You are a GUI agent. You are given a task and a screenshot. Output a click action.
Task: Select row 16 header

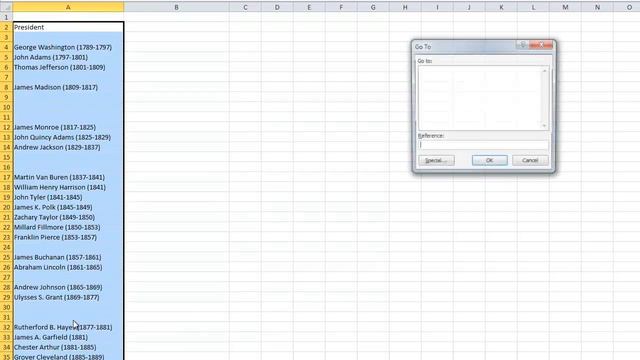point(6,167)
